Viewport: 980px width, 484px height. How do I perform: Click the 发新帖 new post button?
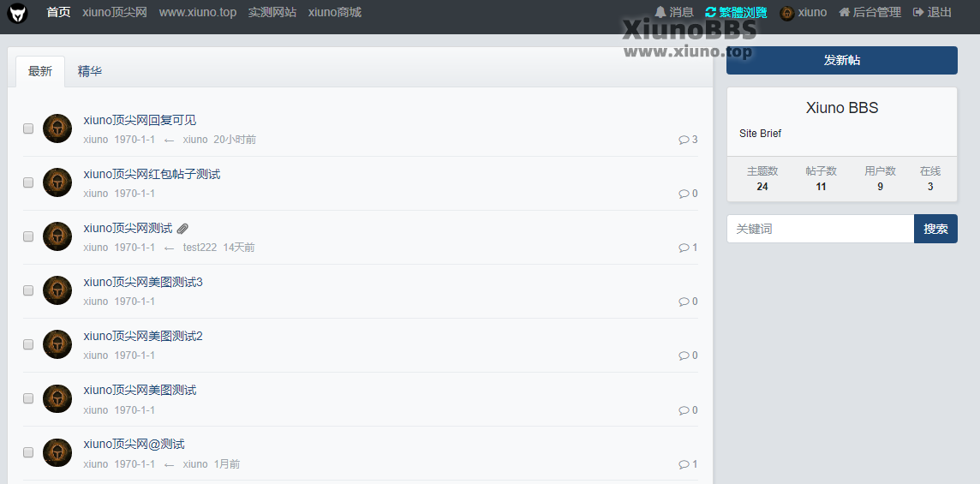pyautogui.click(x=841, y=60)
